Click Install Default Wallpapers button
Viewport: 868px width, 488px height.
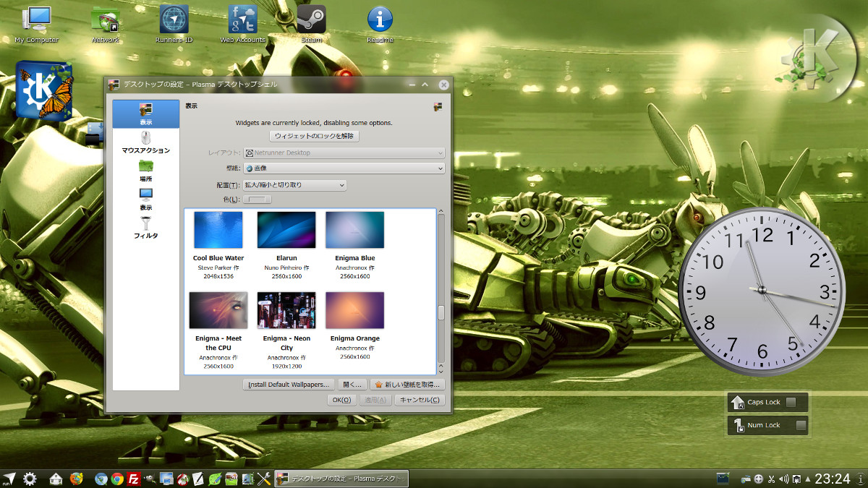(289, 385)
